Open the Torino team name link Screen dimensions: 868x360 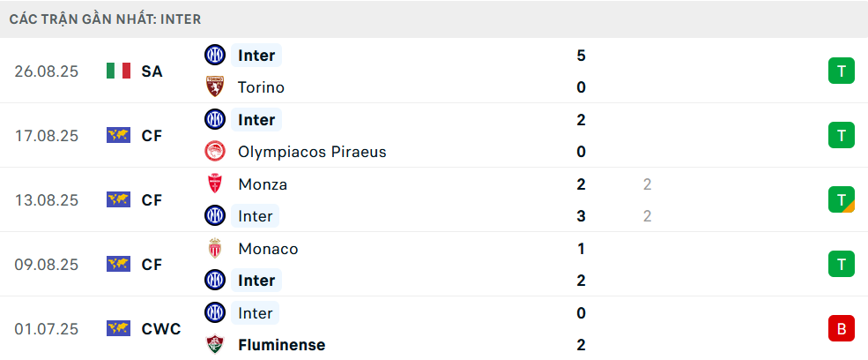(x=261, y=87)
